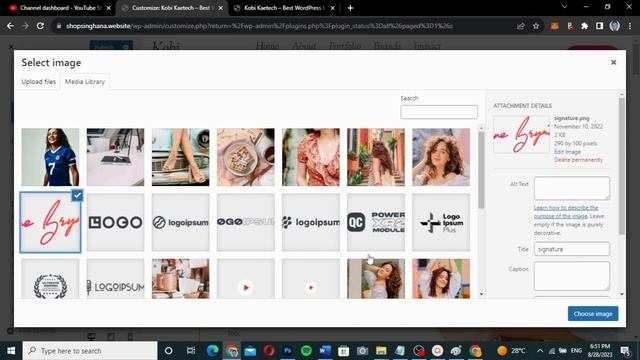
Task: Open the browser profile avatar
Action: pyautogui.click(x=614, y=26)
